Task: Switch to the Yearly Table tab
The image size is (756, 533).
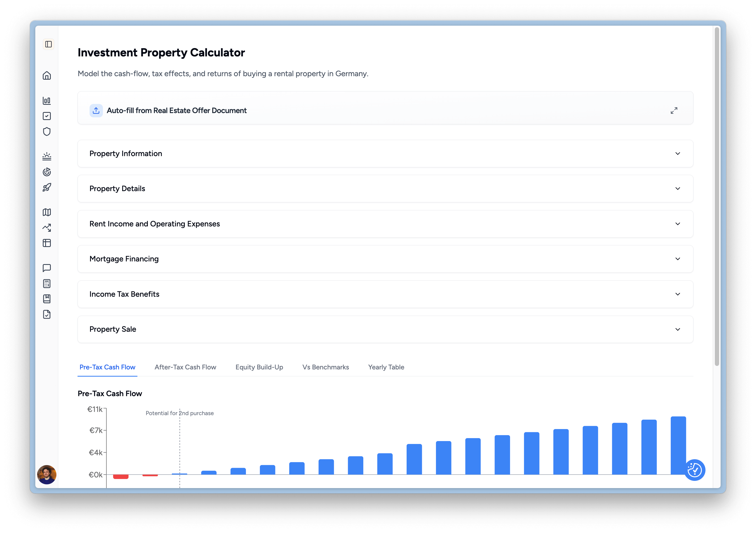Action: point(386,367)
